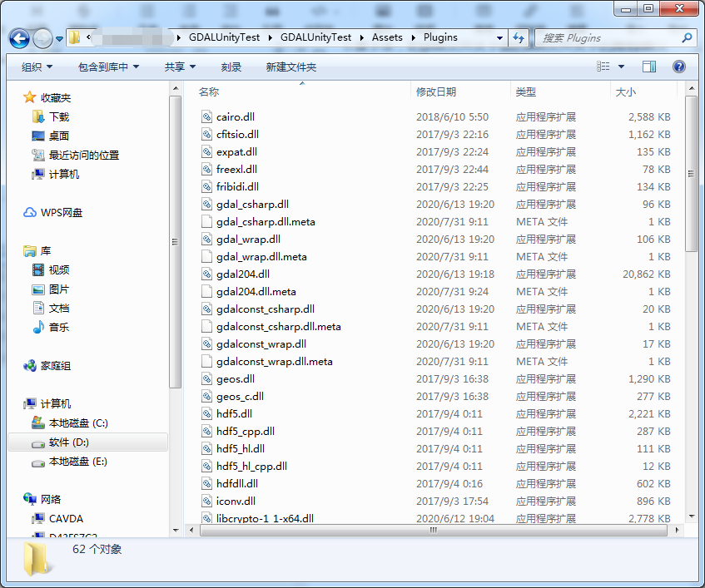This screenshot has height=588, width=705.
Task: Select gdal_csharp.dll file icon
Action: (x=206, y=205)
